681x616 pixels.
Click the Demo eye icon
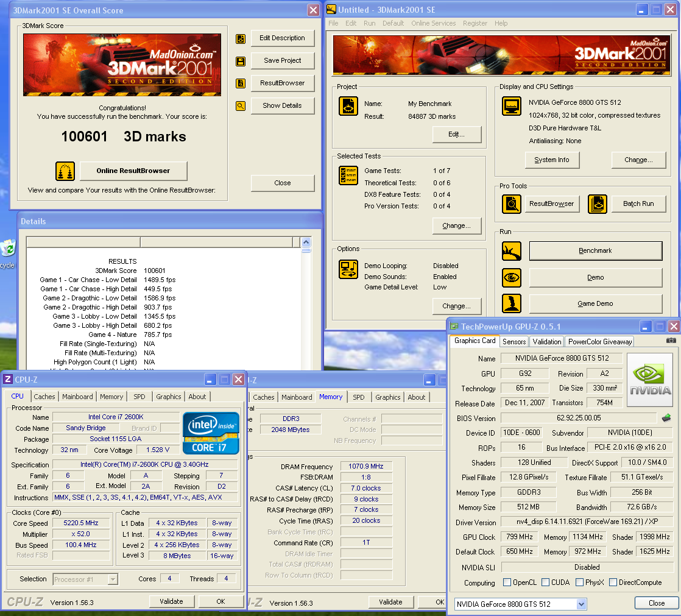point(512,278)
